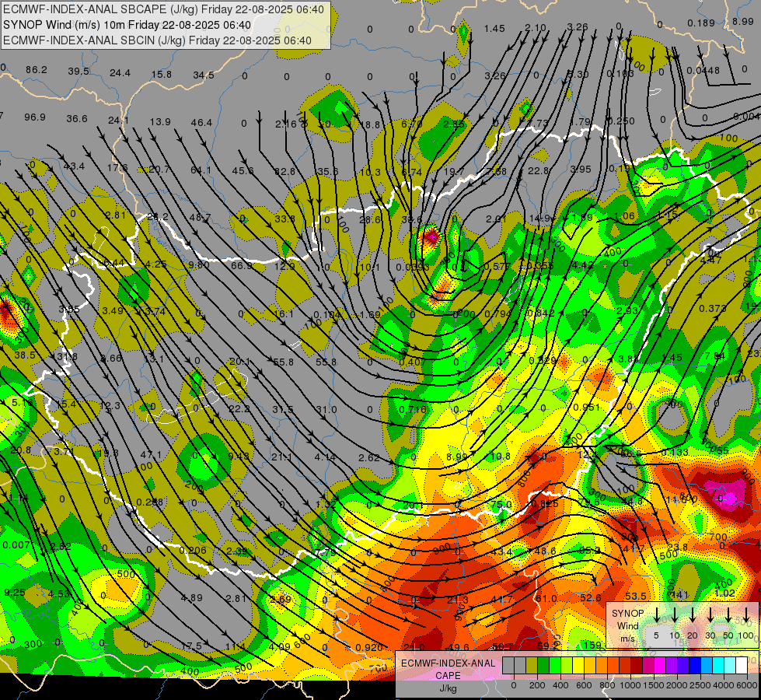The image size is (761, 700).
Task: Select the grid value 46.4
Action: click(201, 122)
